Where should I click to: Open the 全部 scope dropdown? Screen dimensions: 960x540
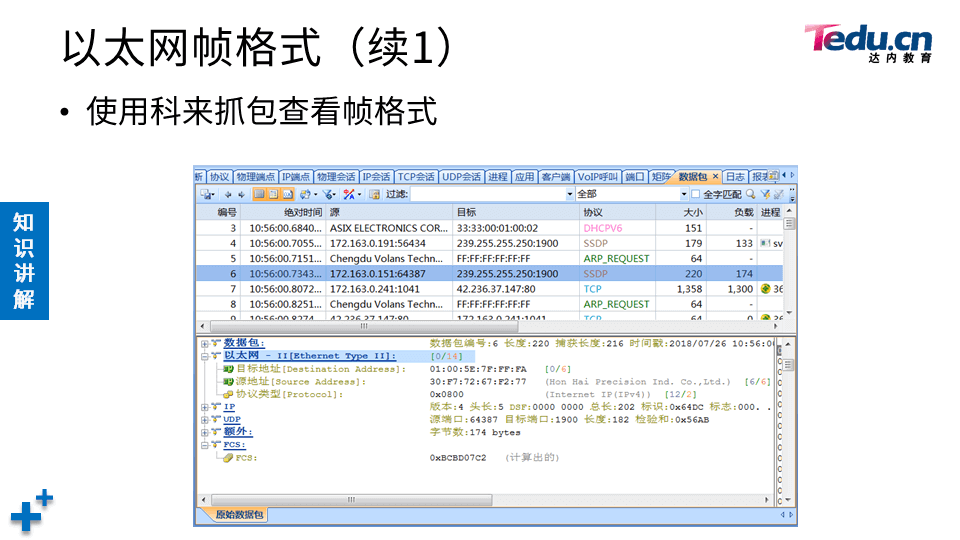[x=684, y=194]
